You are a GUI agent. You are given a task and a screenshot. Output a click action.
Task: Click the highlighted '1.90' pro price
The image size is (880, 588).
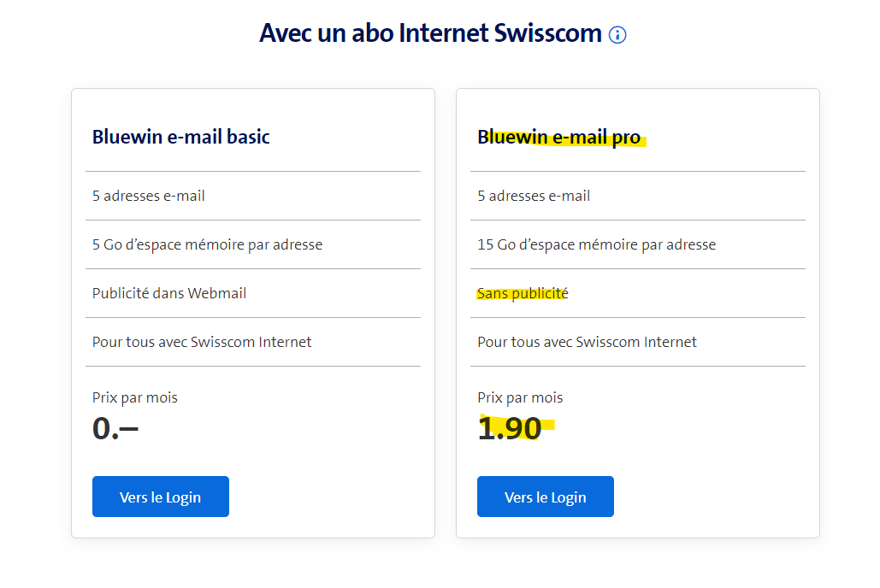click(x=510, y=428)
